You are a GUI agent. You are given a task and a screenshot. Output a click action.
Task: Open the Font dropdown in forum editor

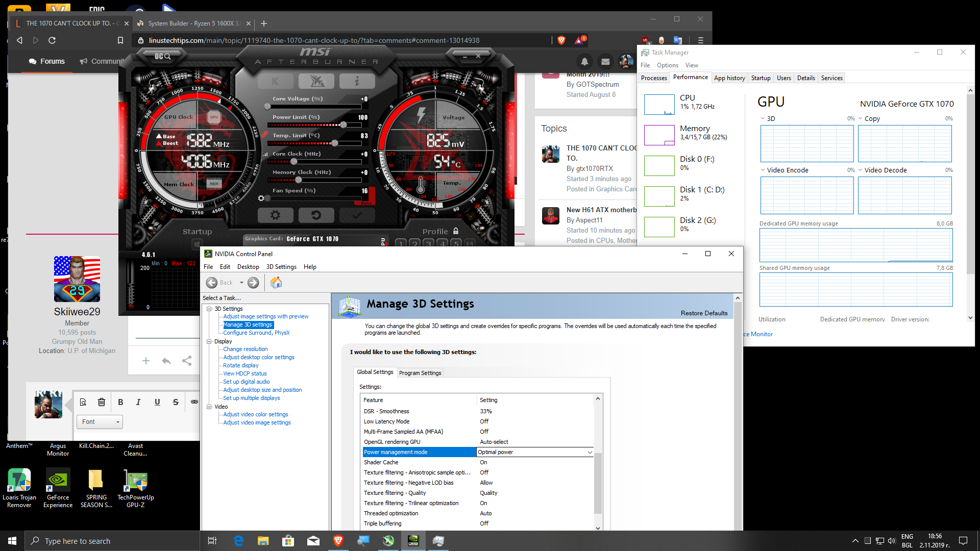coord(100,422)
